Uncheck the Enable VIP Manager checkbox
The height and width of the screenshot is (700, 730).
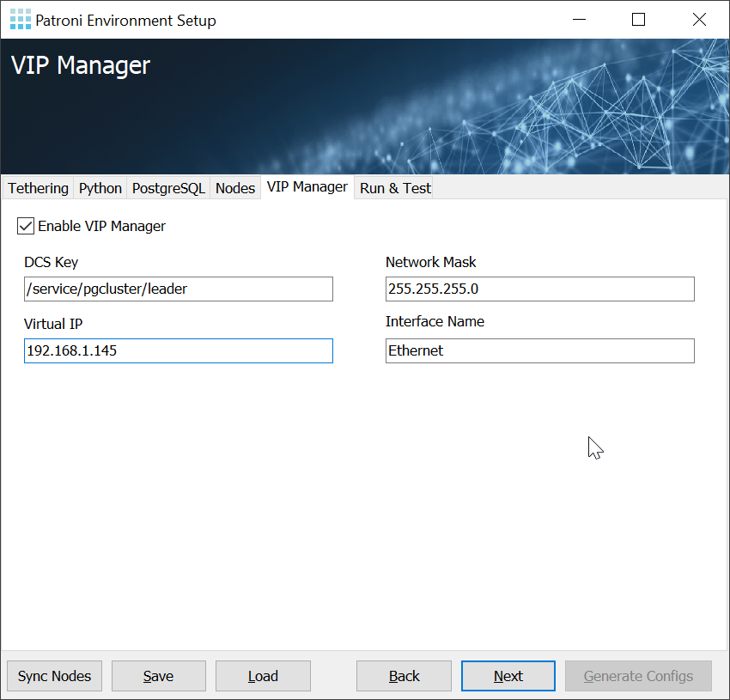pos(26,226)
